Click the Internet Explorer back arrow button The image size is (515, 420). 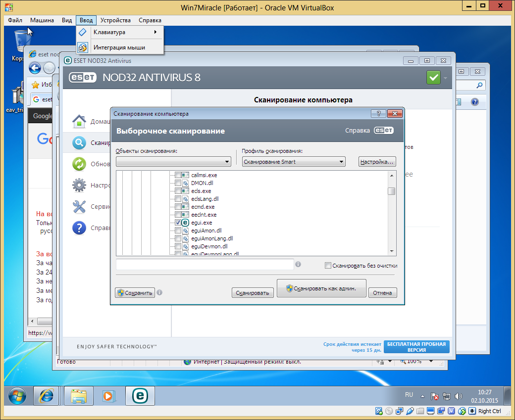pyautogui.click(x=35, y=68)
